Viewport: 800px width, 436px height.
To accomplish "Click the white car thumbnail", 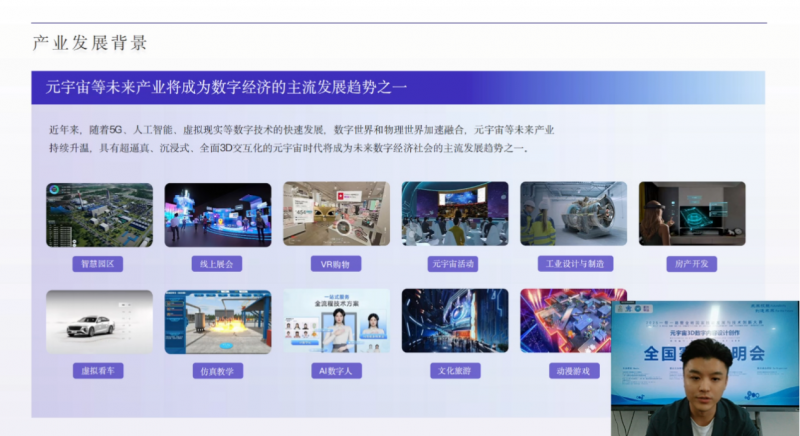I will pyautogui.click(x=99, y=321).
